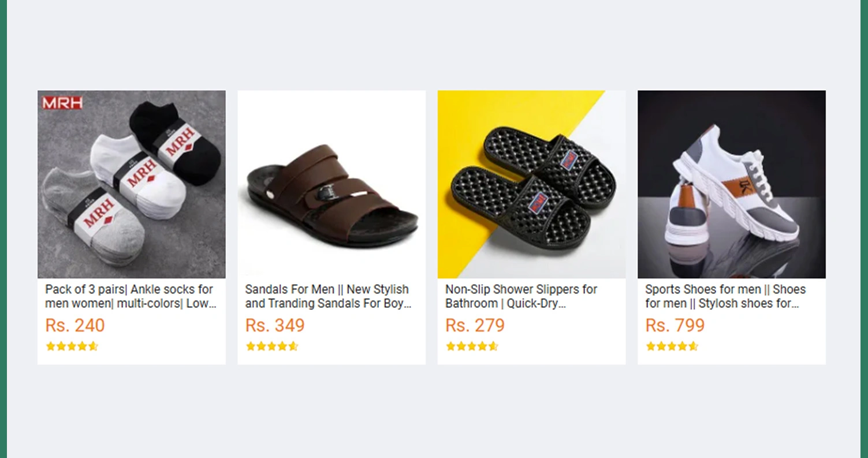The height and width of the screenshot is (458, 868).
Task: Click the Rs. 349 sandals price
Action: pyautogui.click(x=275, y=325)
